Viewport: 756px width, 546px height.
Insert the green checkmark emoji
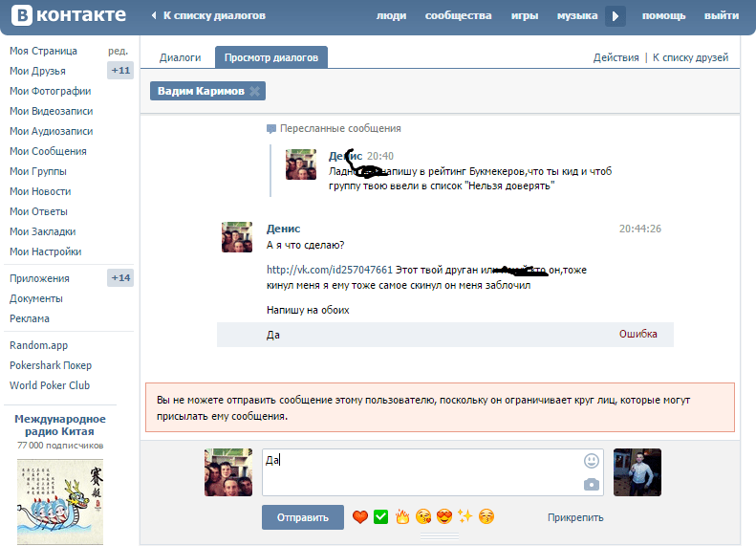(381, 517)
